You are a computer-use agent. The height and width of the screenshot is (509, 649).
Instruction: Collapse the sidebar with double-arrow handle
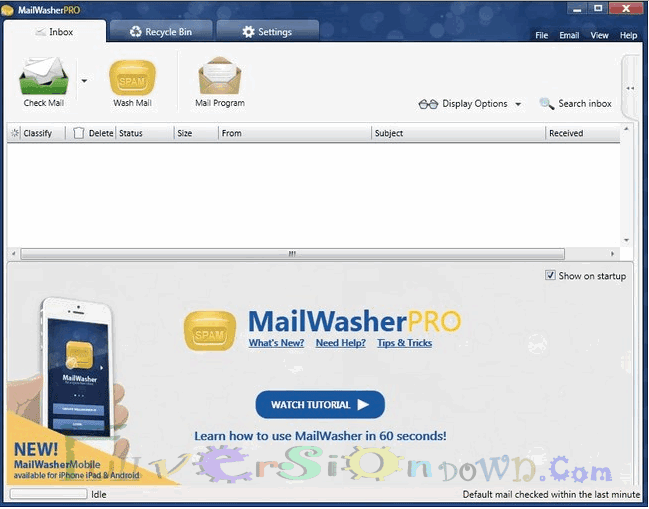point(630,88)
